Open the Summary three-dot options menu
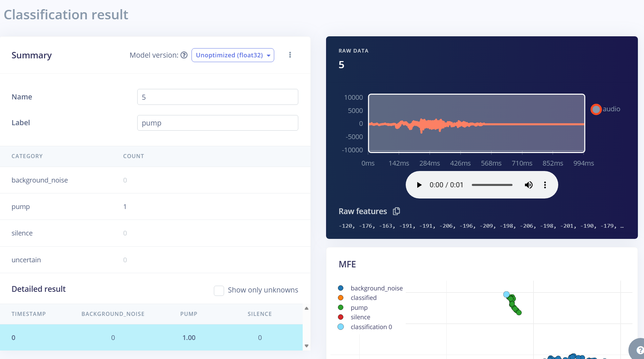This screenshot has height=359, width=644. click(290, 55)
